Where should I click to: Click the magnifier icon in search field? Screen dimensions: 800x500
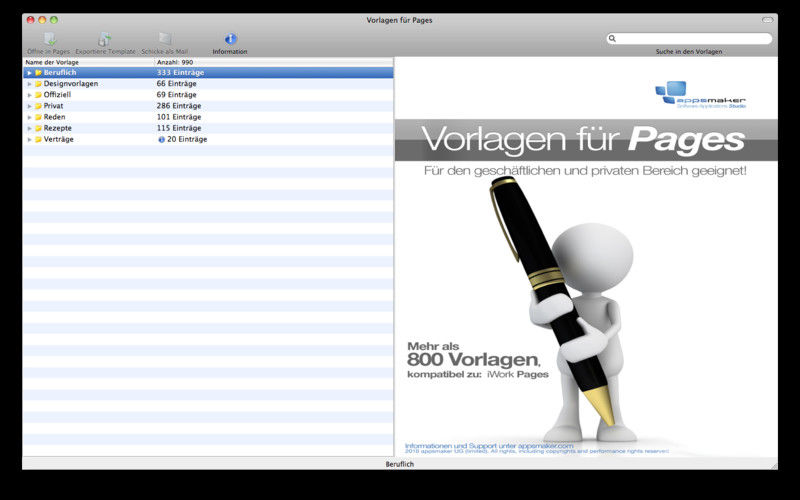pyautogui.click(x=613, y=39)
